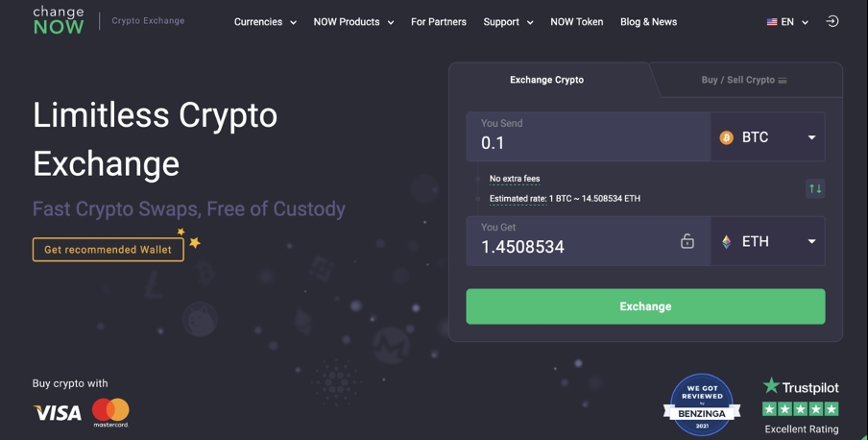Click the Limitless Crypto Exchange heading

tap(155, 139)
